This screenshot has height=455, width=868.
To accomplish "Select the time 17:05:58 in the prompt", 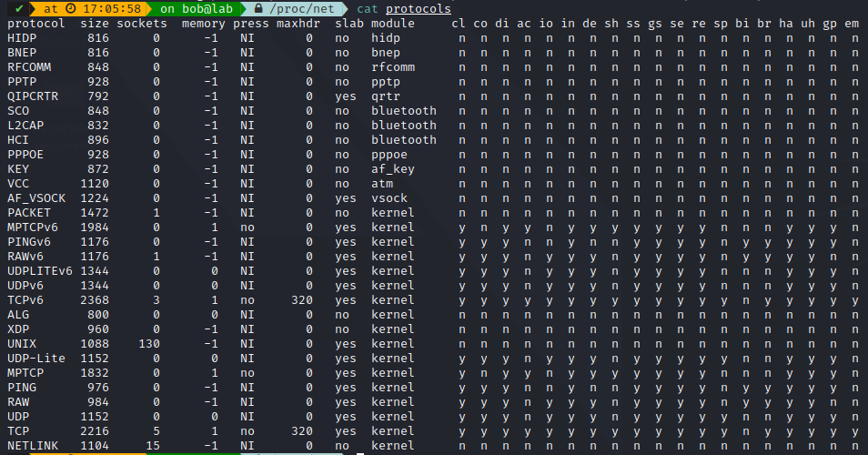I will click(111, 9).
